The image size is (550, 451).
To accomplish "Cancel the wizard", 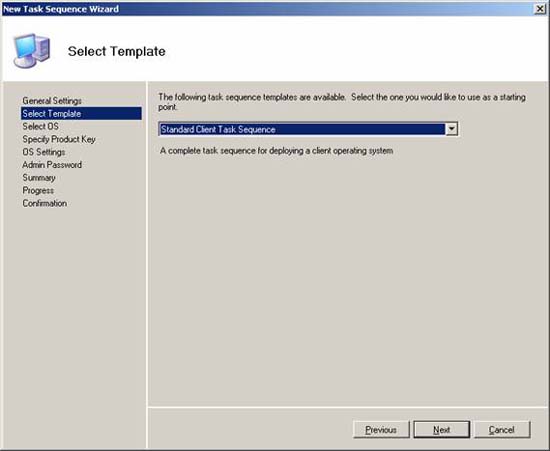I will pyautogui.click(x=502, y=430).
